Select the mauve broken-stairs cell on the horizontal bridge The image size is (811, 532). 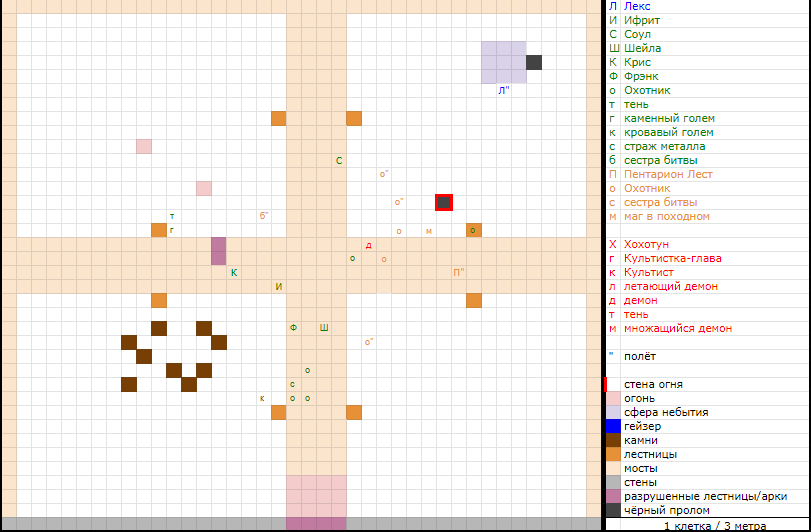tap(219, 251)
